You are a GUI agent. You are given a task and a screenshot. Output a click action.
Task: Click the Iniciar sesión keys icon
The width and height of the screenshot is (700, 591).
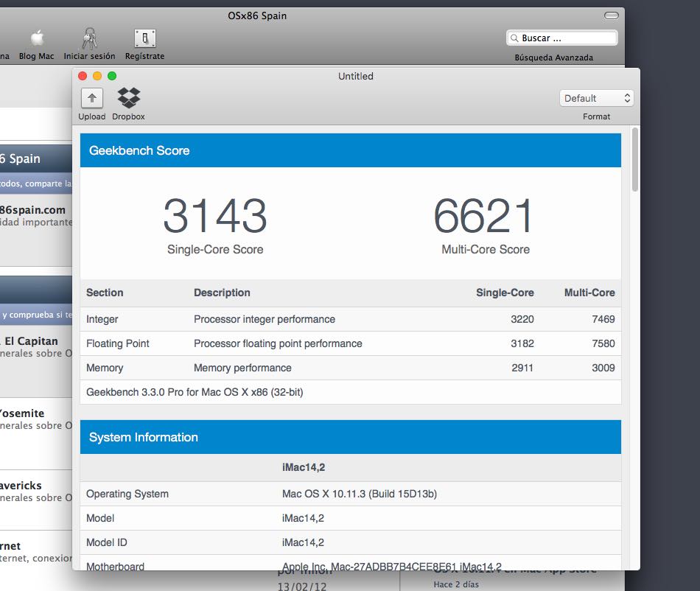coord(90,38)
